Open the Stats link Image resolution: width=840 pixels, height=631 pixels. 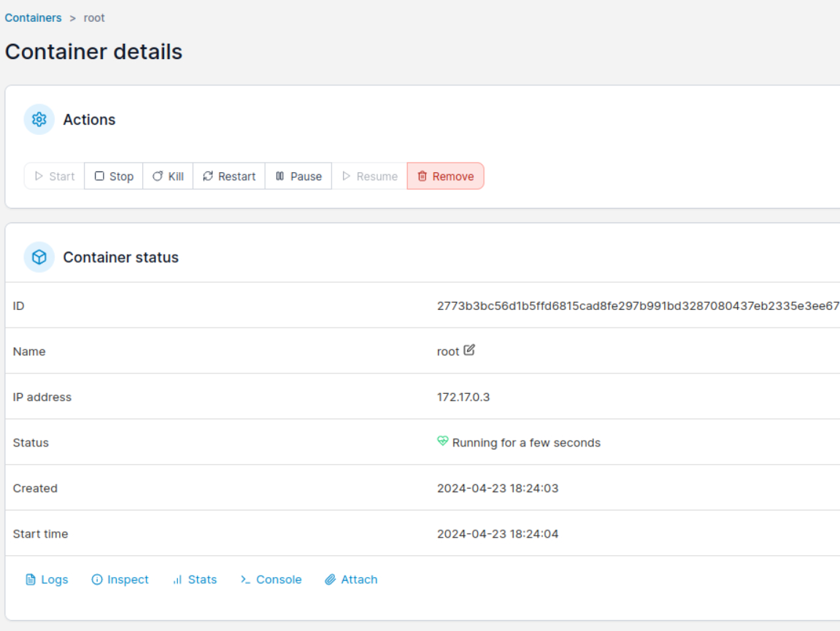pos(202,580)
